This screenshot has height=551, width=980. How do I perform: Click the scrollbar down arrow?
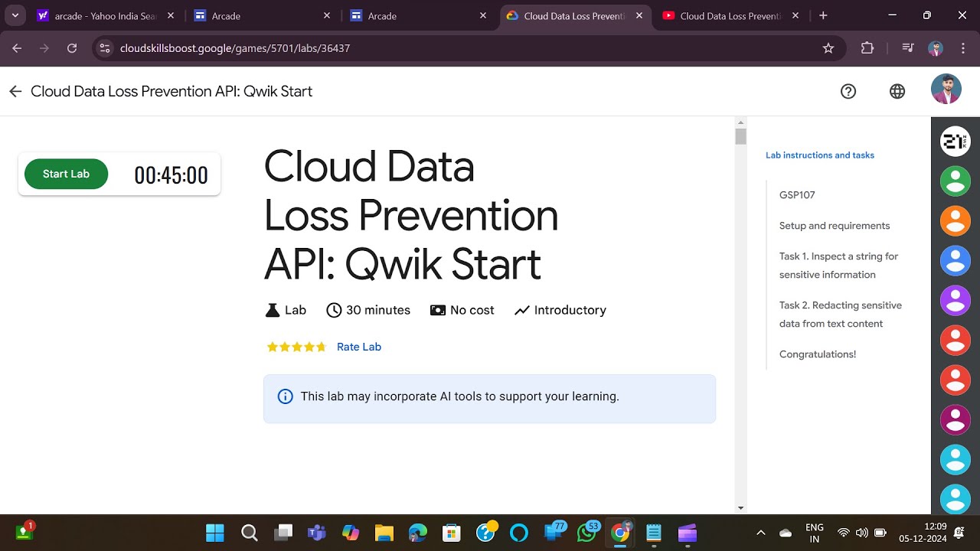tap(740, 507)
